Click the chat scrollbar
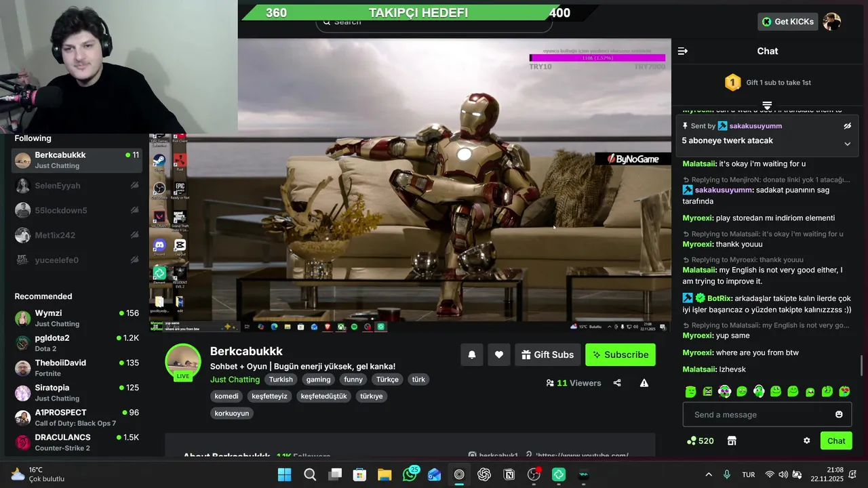 click(x=863, y=365)
